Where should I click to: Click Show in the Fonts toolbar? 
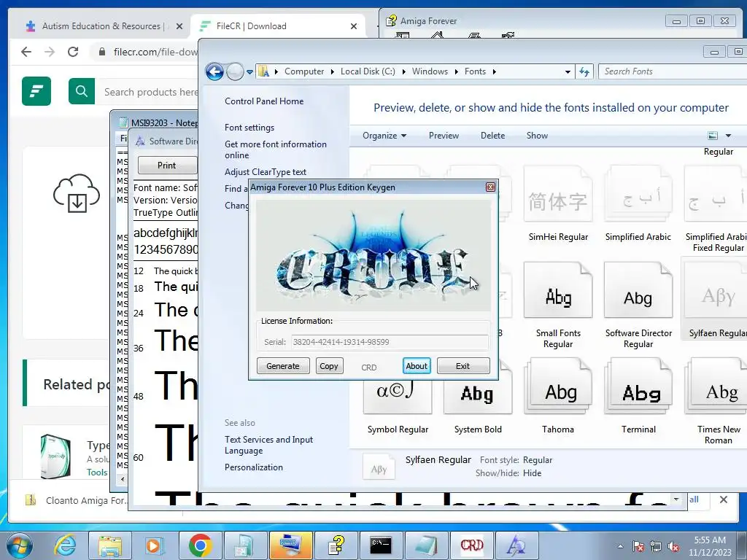537,136
